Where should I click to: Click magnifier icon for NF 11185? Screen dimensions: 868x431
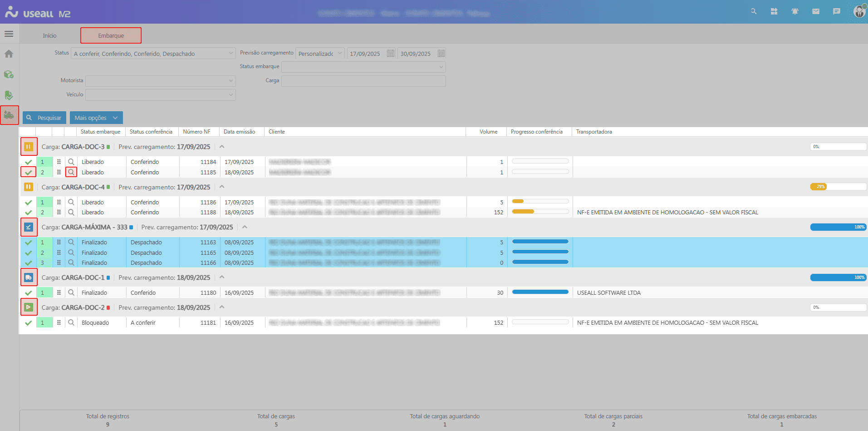[x=71, y=172]
